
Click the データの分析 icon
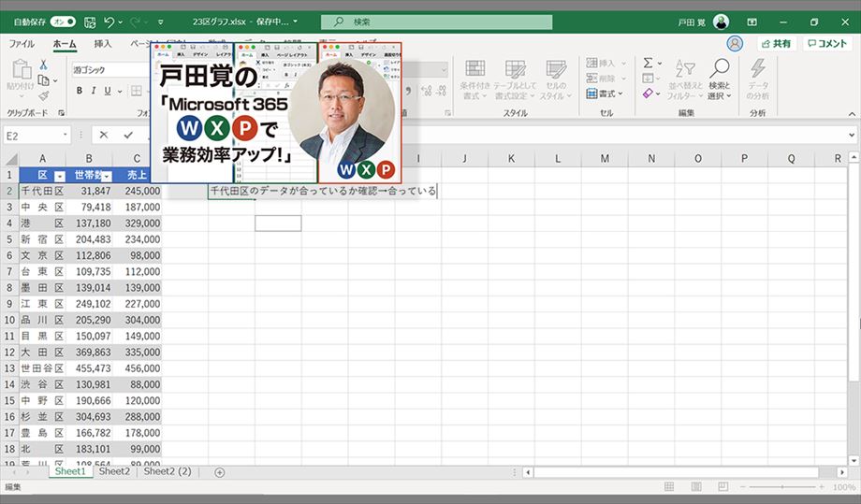758,69
